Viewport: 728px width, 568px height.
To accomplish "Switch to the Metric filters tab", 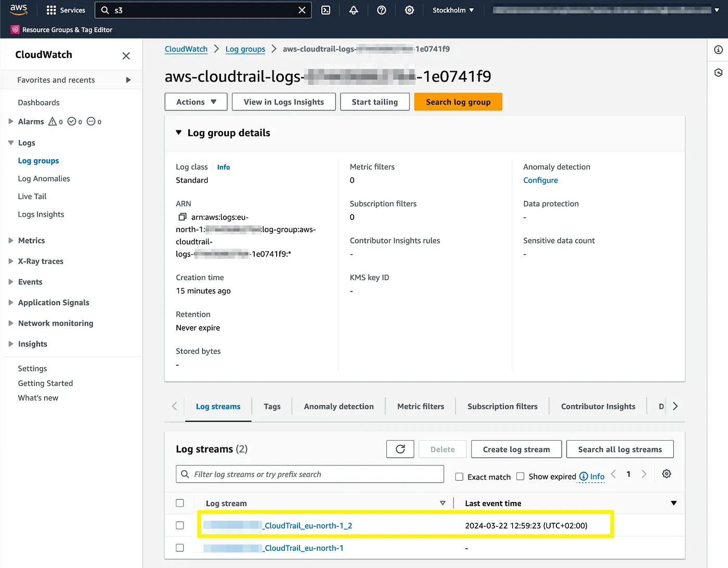I will pos(421,406).
